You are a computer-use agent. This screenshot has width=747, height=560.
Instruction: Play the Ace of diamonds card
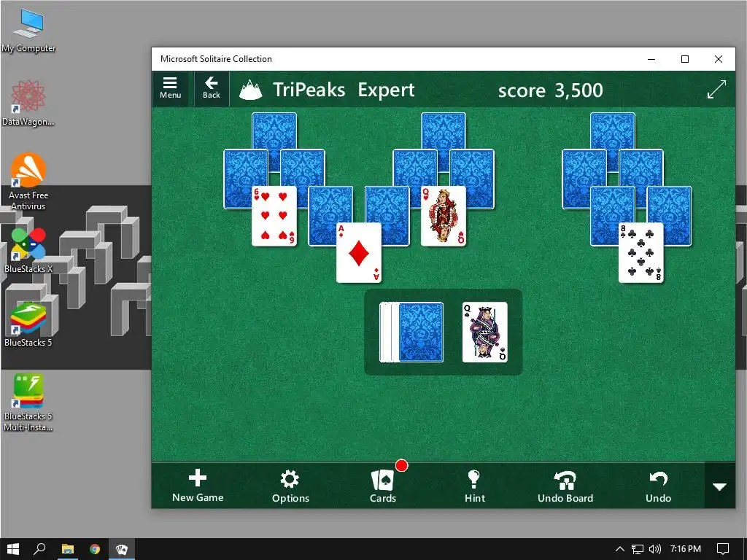359,252
